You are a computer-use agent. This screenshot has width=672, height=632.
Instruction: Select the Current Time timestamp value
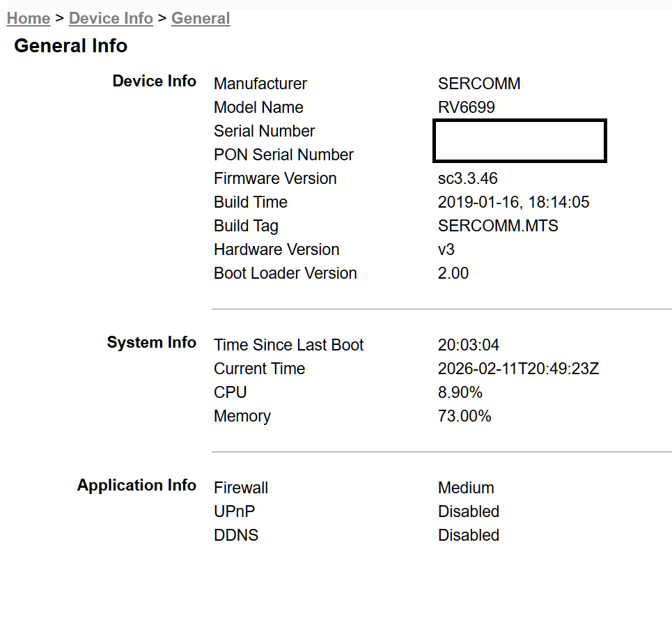(x=518, y=369)
